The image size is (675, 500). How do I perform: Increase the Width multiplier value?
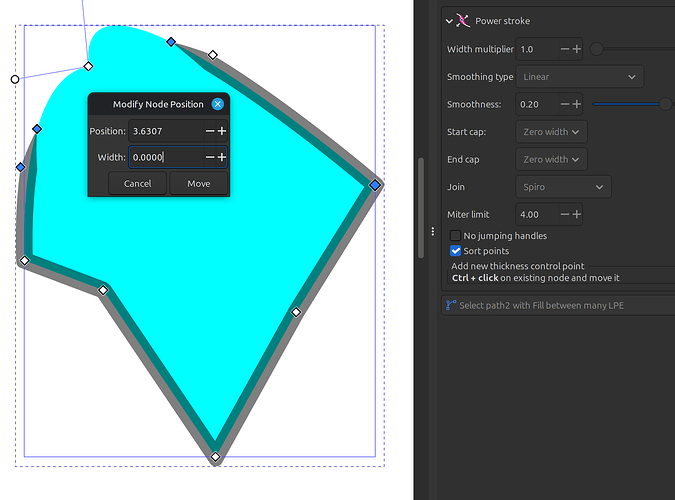click(x=577, y=49)
